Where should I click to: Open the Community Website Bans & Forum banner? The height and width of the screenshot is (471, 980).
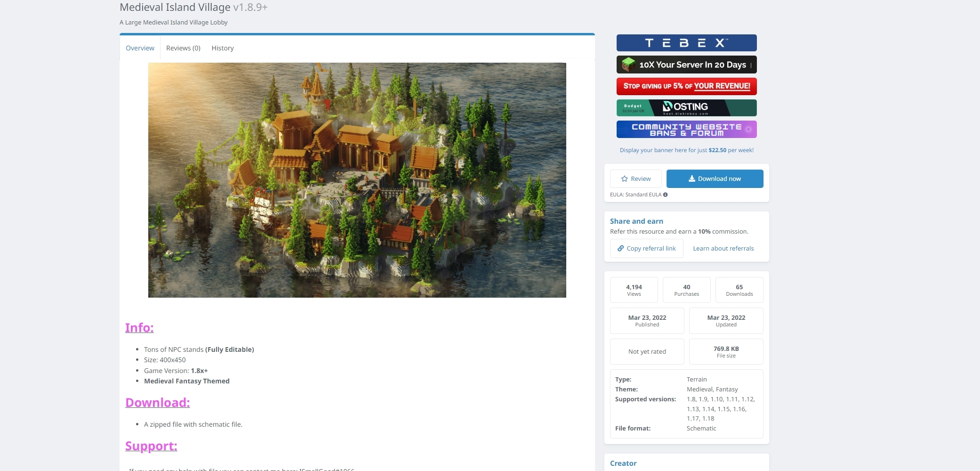coord(687,130)
